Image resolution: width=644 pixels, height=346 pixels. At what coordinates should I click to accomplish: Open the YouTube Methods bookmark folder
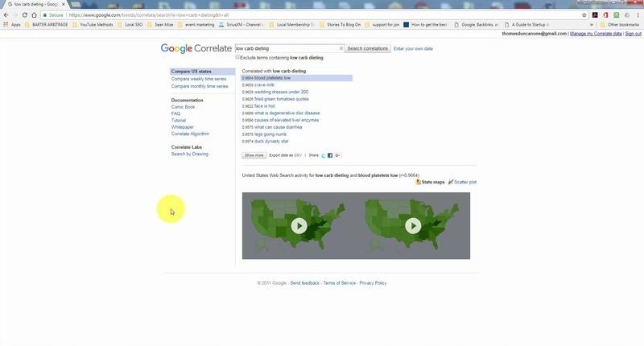click(97, 24)
